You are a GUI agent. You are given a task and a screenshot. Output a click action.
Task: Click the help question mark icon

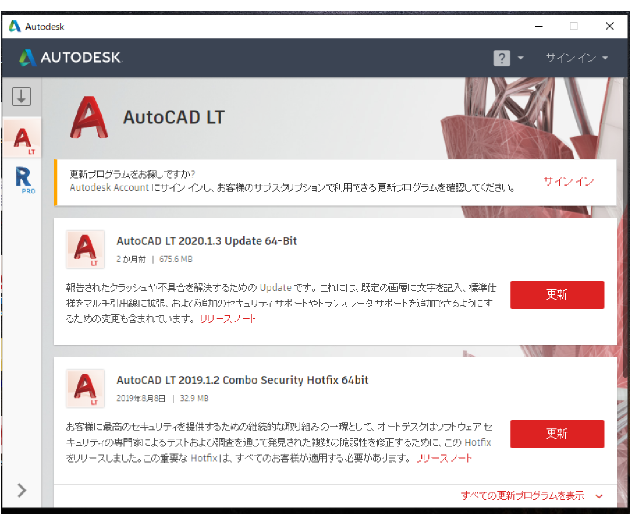(501, 58)
